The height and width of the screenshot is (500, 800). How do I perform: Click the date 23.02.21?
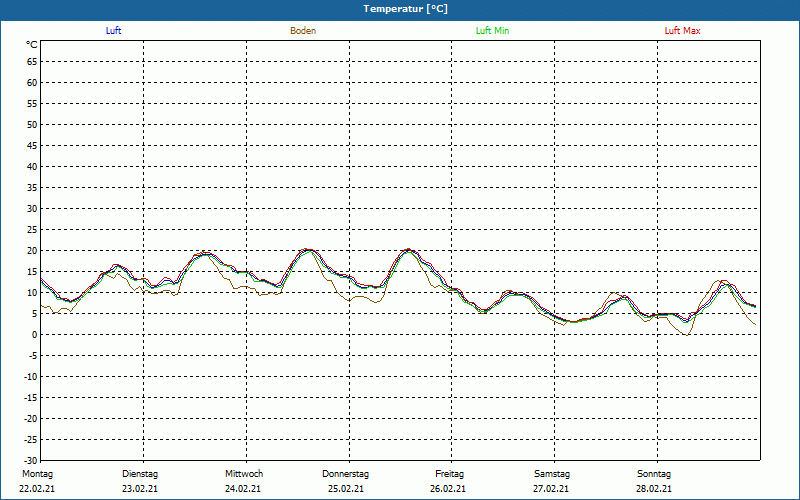click(140, 489)
